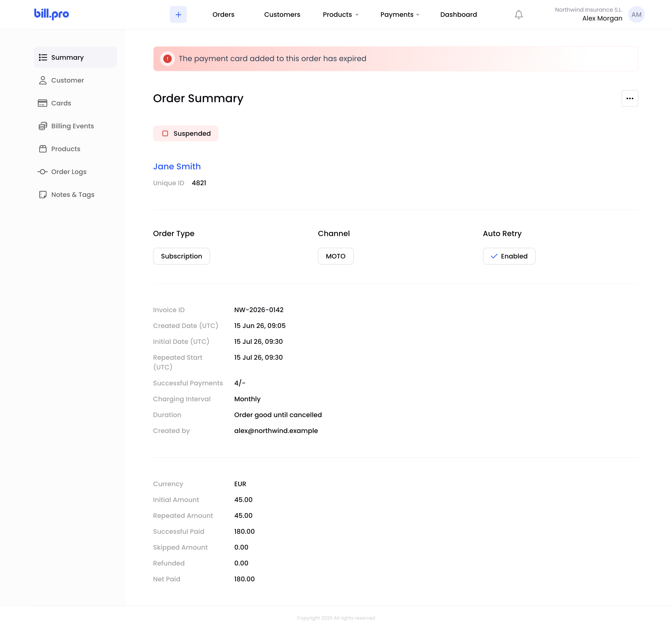Go to Orders in top navigation
Viewport: 672px width, 628px height.
coord(224,14)
